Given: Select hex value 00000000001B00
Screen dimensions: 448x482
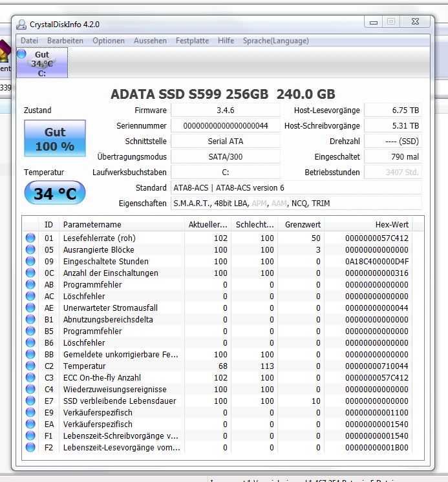Looking at the screenshot, I should pos(377,447).
